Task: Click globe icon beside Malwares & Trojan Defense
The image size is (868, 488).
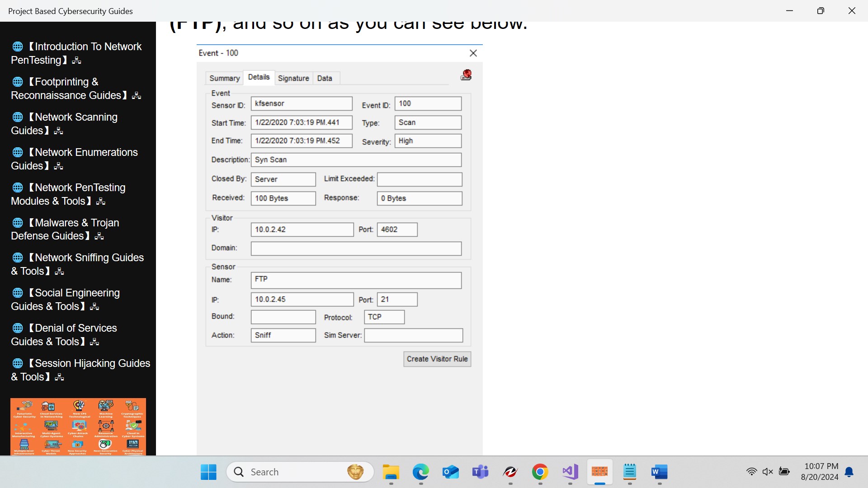Action: tap(18, 223)
